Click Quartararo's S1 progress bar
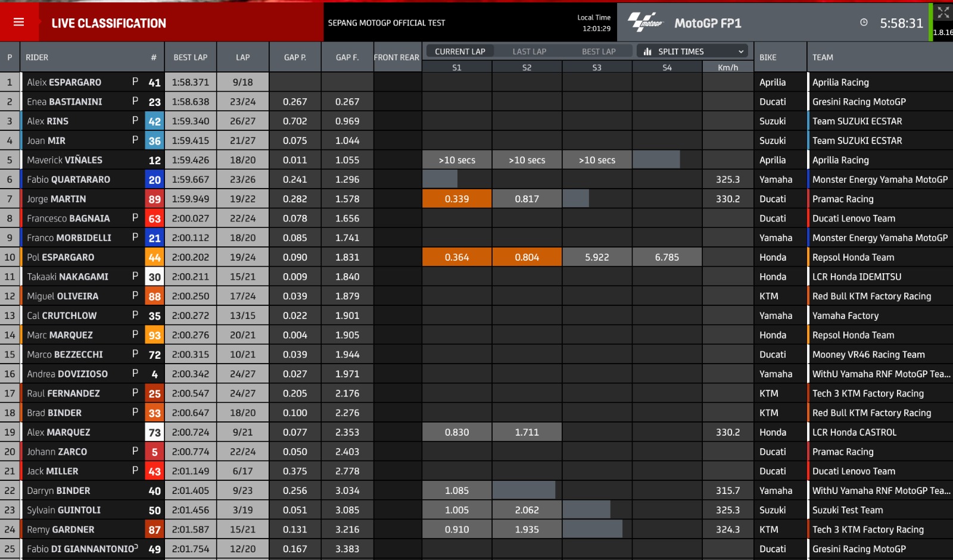Image resolution: width=953 pixels, height=560 pixels. point(440,179)
